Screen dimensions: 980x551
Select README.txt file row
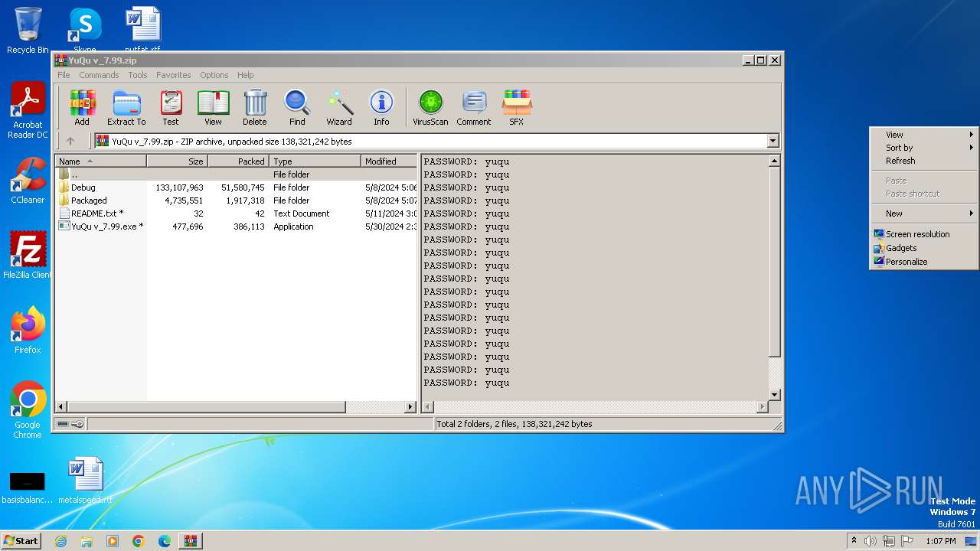237,214
